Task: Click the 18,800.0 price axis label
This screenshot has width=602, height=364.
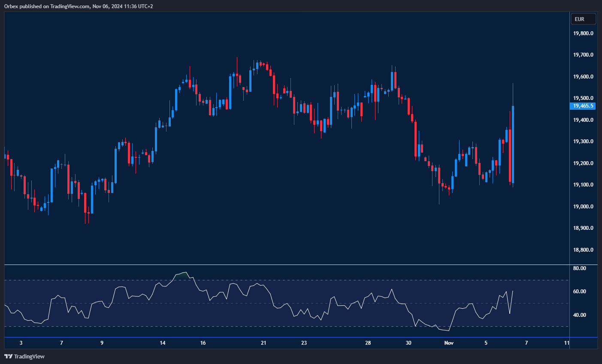Action: (583, 250)
